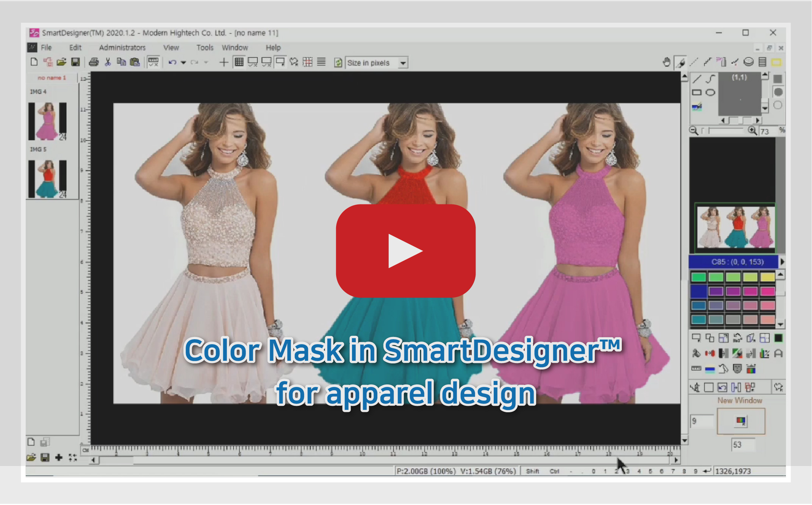
Task: Click the field showing 9
Action: tap(702, 421)
